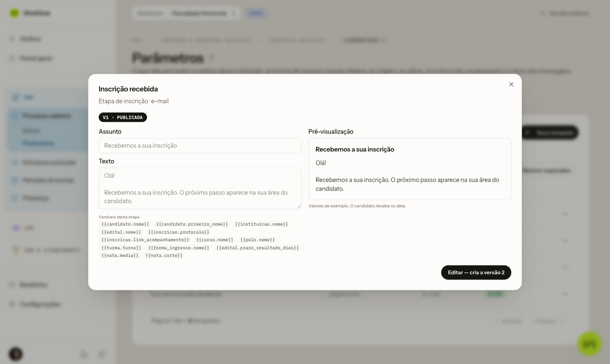Click the 'Valores de exemplo' note
The width and height of the screenshot is (610, 364).
coord(357,206)
